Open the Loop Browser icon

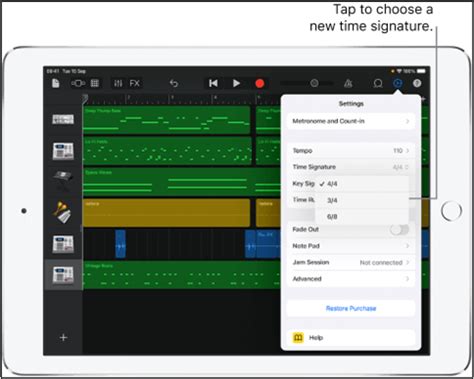(378, 83)
